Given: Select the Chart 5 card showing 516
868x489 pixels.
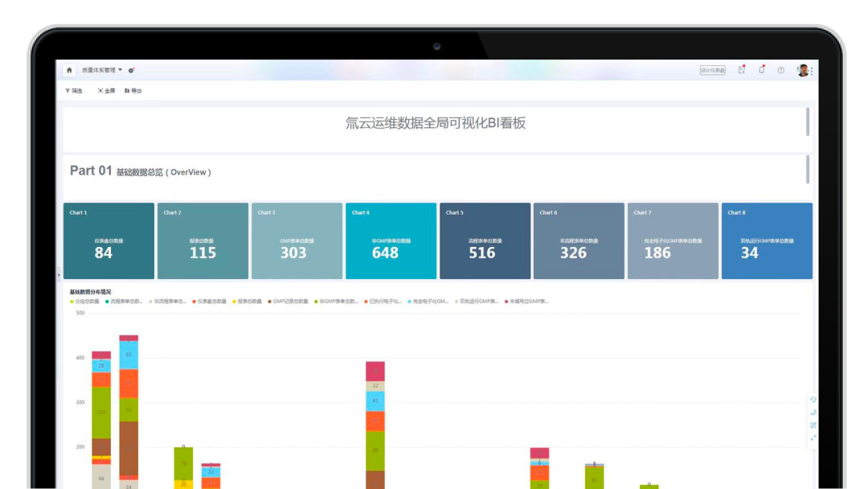Looking at the screenshot, I should 485,241.
